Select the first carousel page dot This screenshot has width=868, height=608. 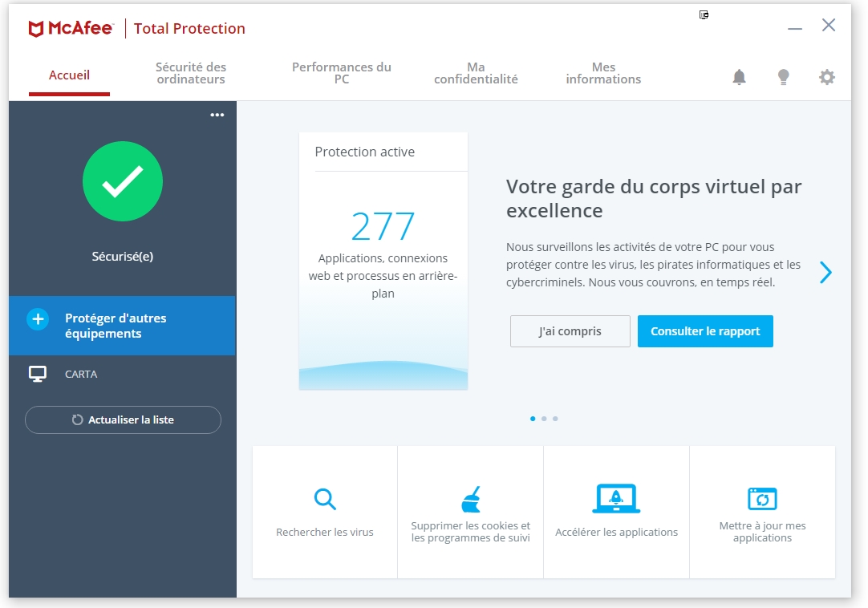[533, 419]
